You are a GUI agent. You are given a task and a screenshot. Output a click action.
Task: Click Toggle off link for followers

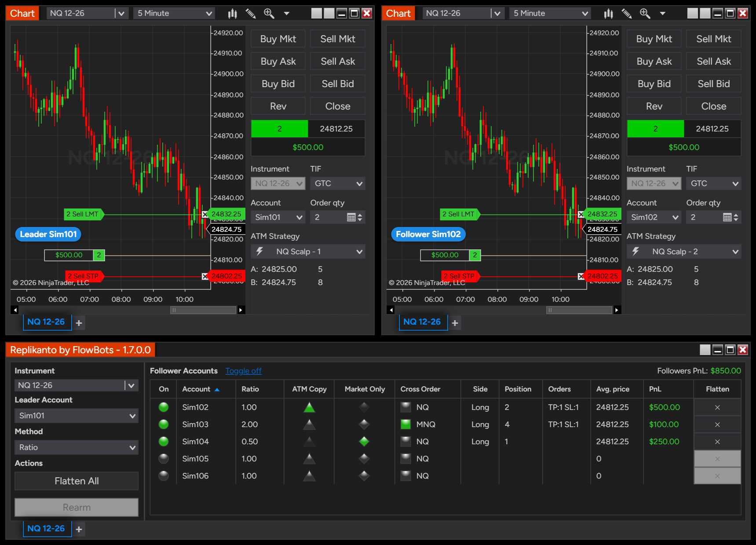(244, 371)
